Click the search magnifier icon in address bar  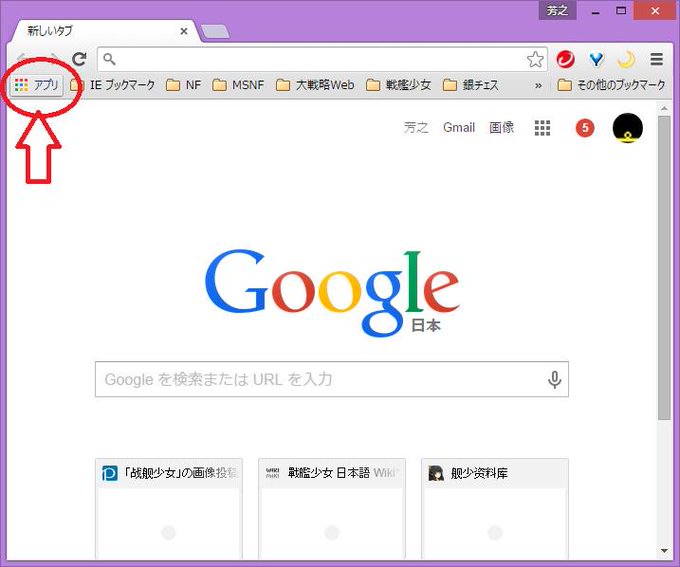pos(110,59)
